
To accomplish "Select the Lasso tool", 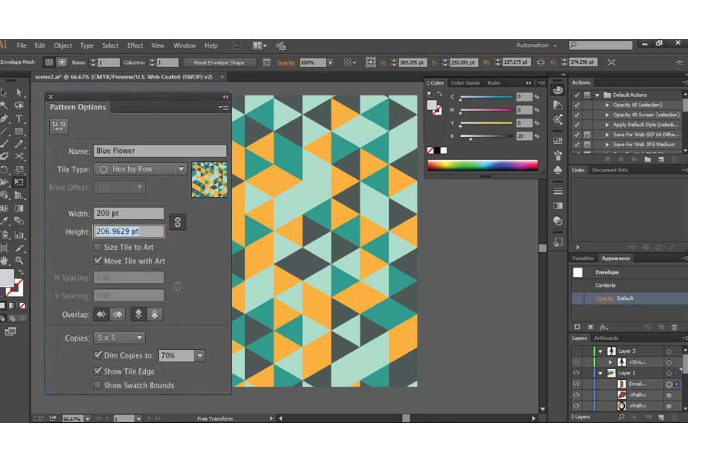I will tap(19, 106).
